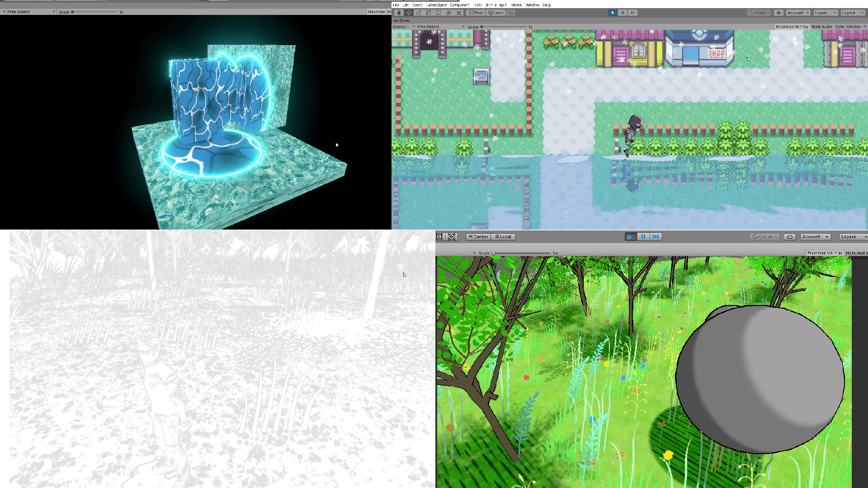Click the Pause button in bottom-right editor
Image resolution: width=868 pixels, height=488 pixels.
(x=643, y=237)
